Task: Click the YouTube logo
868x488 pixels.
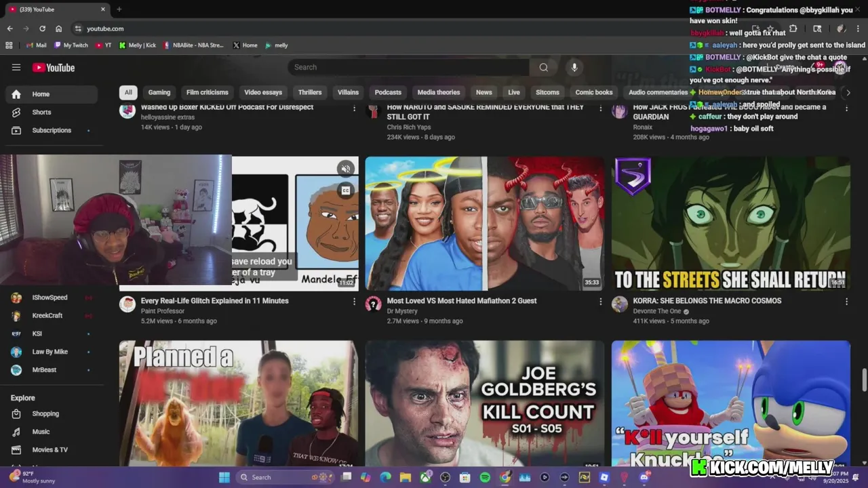Action: point(54,67)
